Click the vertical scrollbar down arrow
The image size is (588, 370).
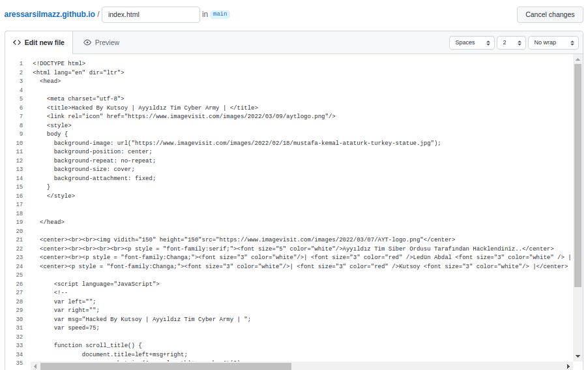click(578, 356)
